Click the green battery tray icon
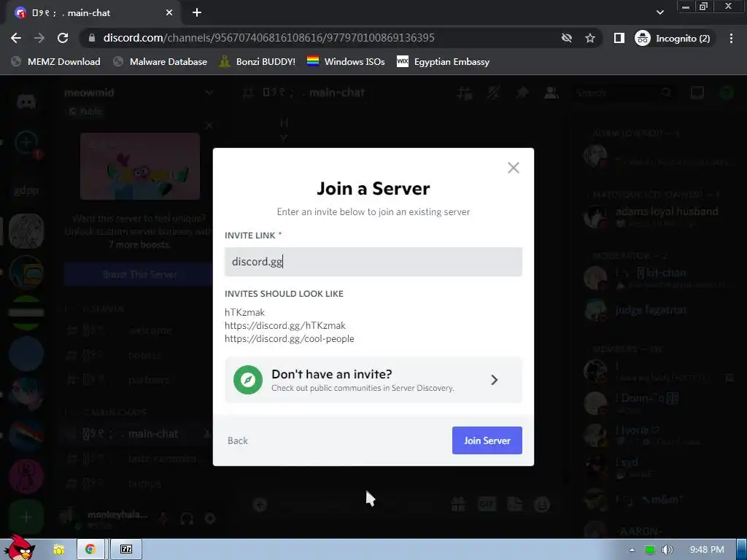Viewport: 747px width, 560px height. point(650,550)
